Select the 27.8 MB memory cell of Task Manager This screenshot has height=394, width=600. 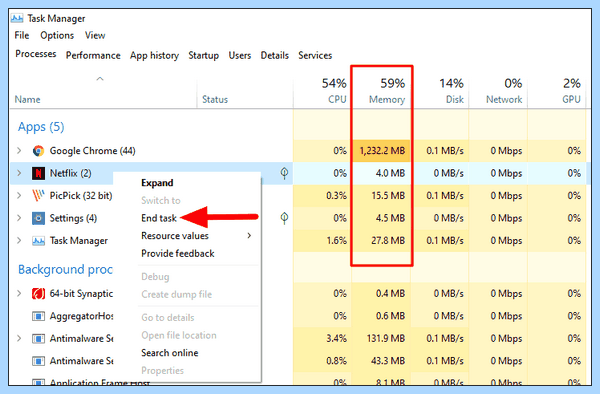(x=382, y=241)
